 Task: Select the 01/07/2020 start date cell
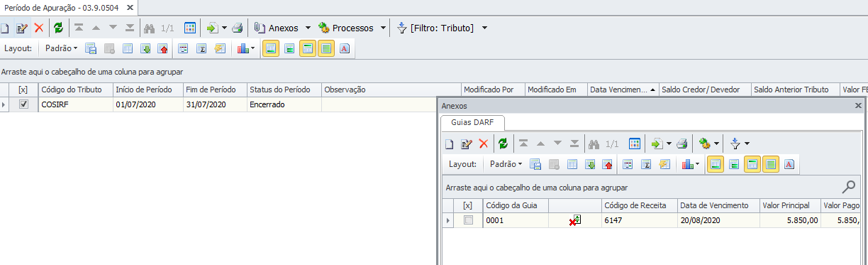[x=148, y=104]
